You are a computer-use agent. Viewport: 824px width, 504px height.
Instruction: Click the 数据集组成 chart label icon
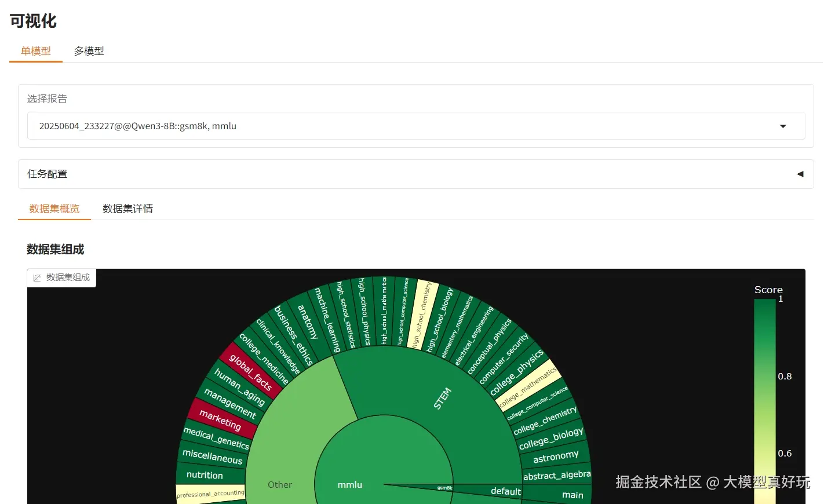pyautogui.click(x=37, y=278)
